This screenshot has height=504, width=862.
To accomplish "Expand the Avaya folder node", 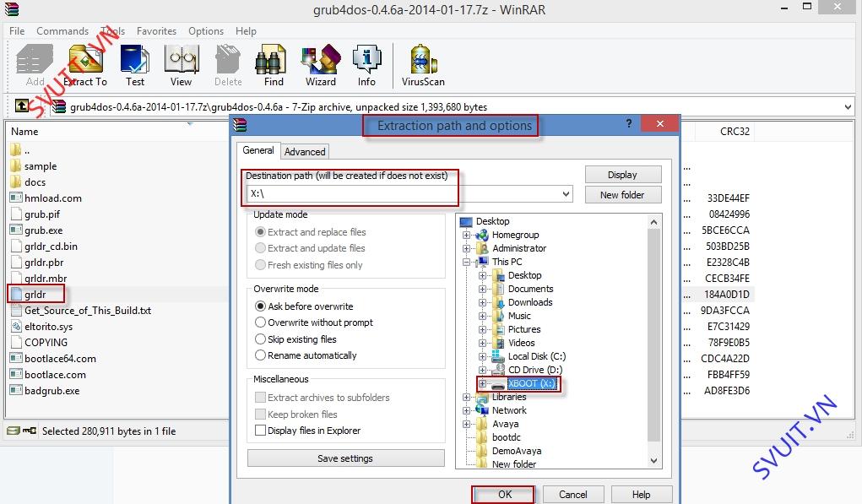I will (466, 424).
